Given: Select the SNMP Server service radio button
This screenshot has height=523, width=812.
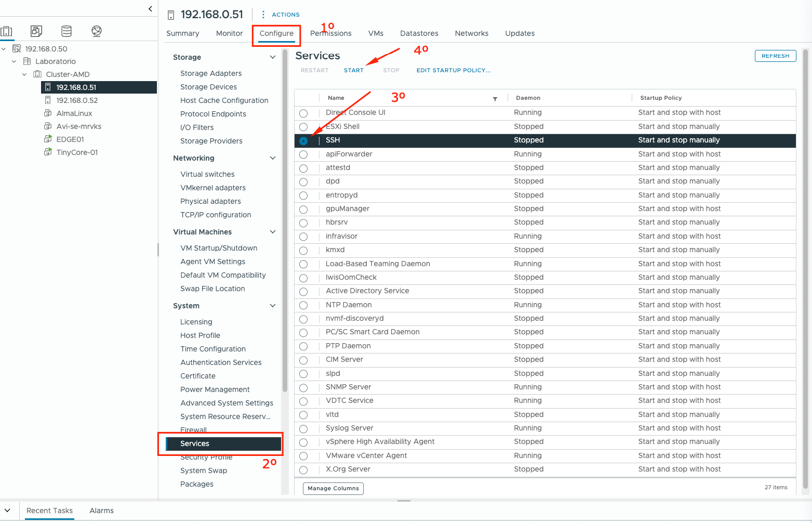Looking at the screenshot, I should pos(303,388).
